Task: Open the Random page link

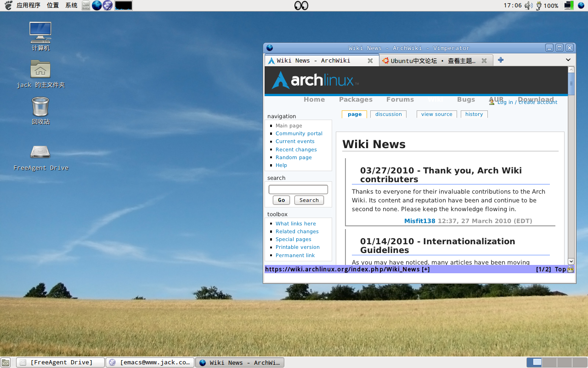Action: point(294,157)
